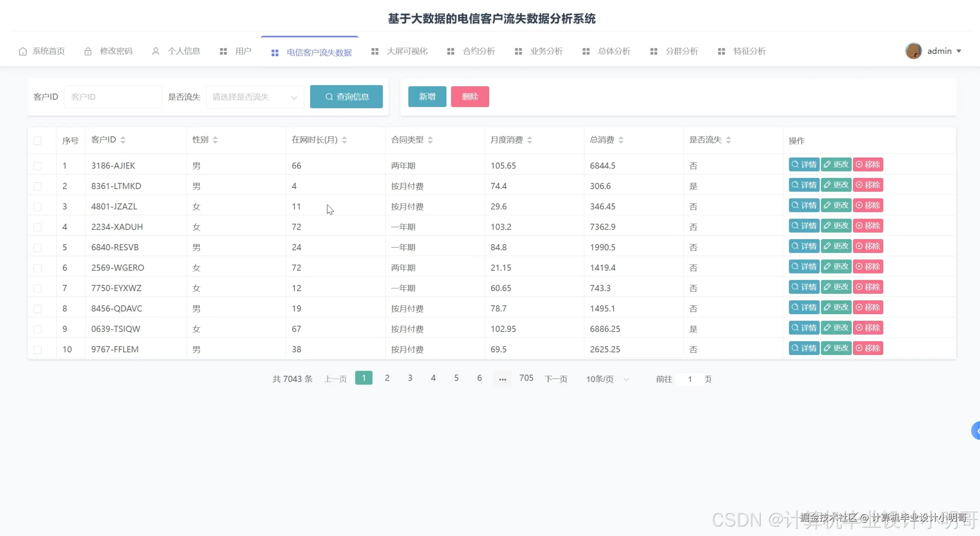Open the 是否流失 filter dropdown

(255, 97)
